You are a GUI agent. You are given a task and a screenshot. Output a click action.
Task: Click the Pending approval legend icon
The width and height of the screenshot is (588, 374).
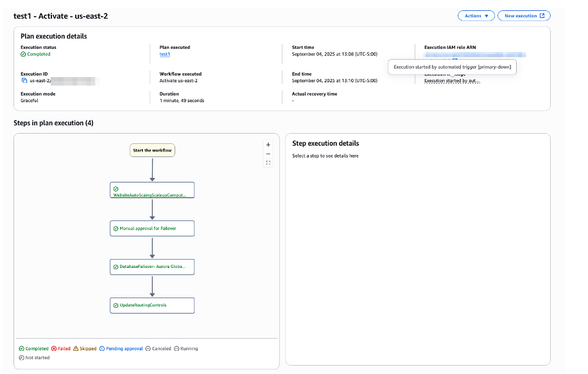pos(103,349)
